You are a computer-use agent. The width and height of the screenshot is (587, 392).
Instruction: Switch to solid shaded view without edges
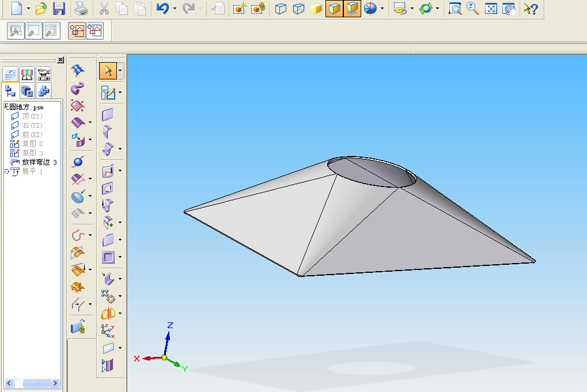316,8
